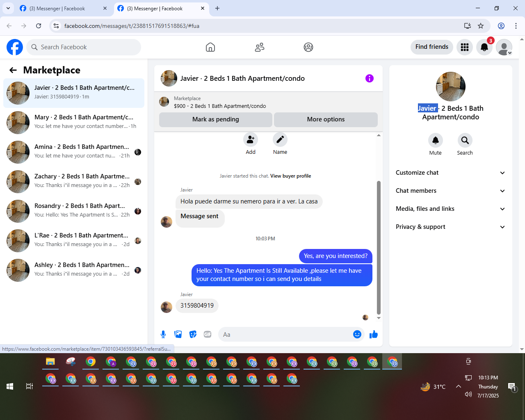Expand Customize chat section

(x=451, y=173)
